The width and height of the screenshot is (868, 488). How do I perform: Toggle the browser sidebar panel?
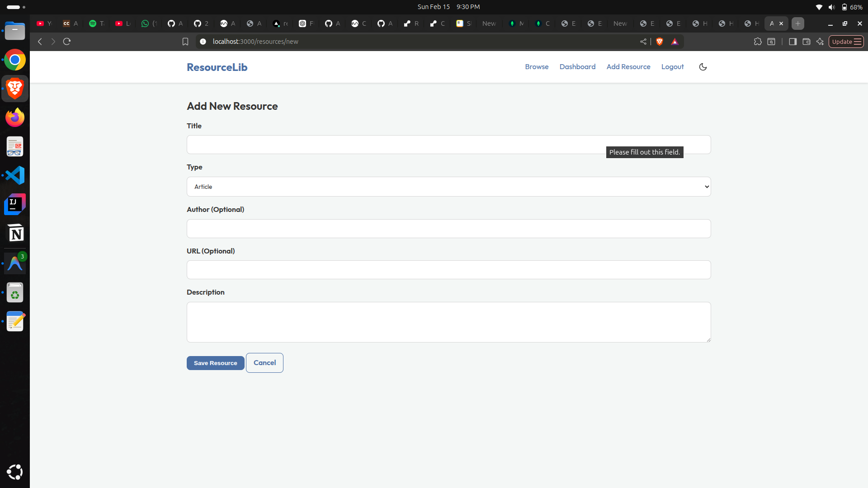793,42
